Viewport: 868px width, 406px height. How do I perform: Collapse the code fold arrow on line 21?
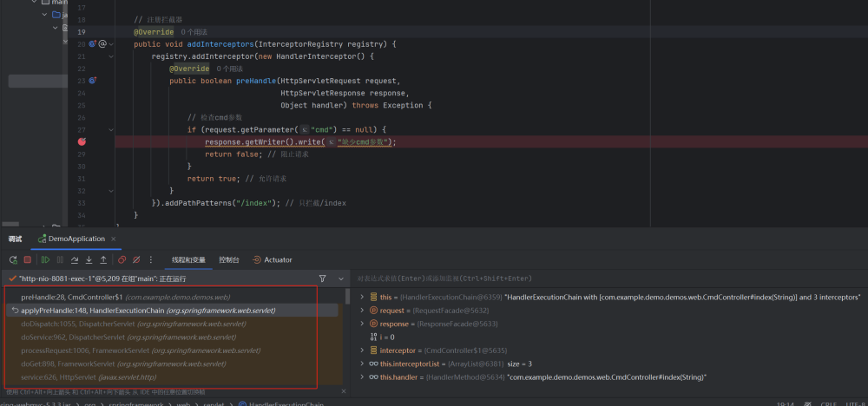pyautogui.click(x=111, y=56)
